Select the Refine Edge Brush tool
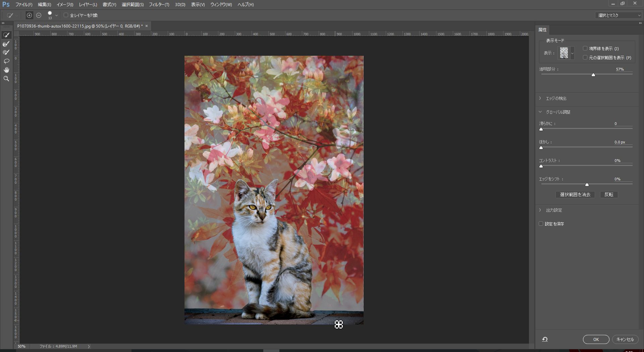 [6, 44]
